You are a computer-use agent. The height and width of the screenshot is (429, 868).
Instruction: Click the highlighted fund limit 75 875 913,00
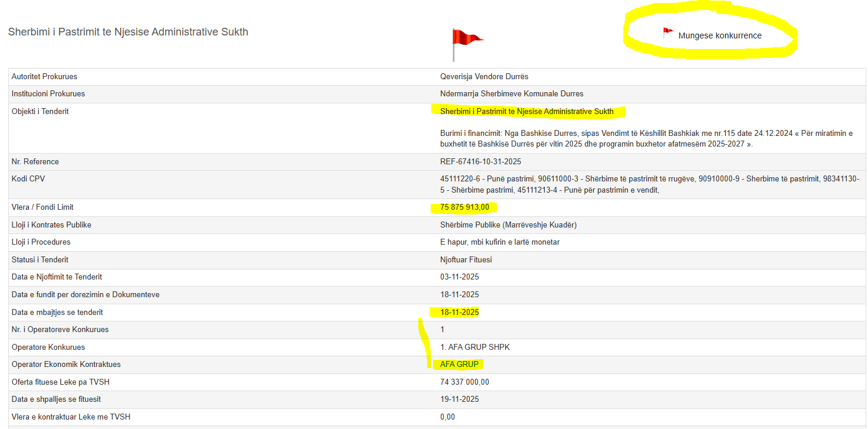tap(464, 207)
